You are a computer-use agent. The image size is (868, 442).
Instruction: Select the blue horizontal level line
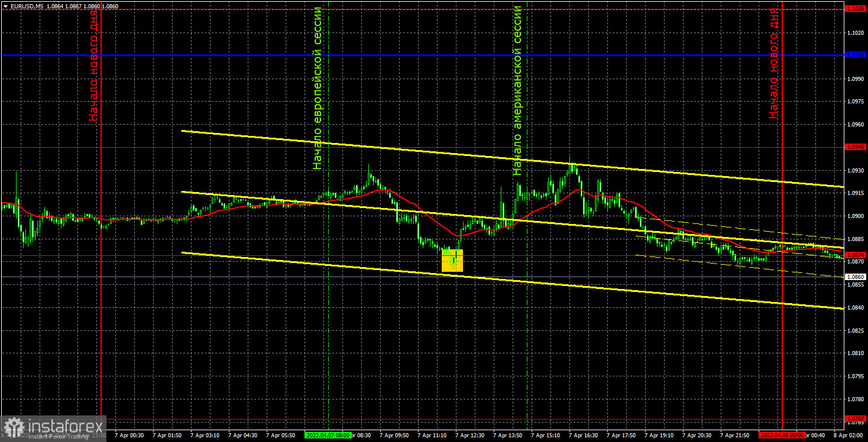click(x=422, y=55)
